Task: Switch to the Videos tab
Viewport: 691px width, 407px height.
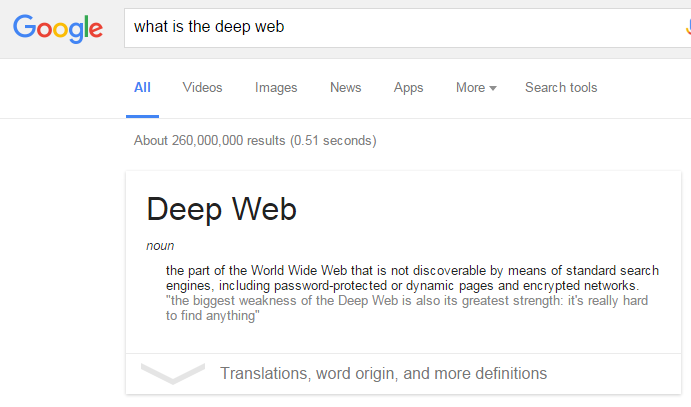Action: click(x=202, y=88)
